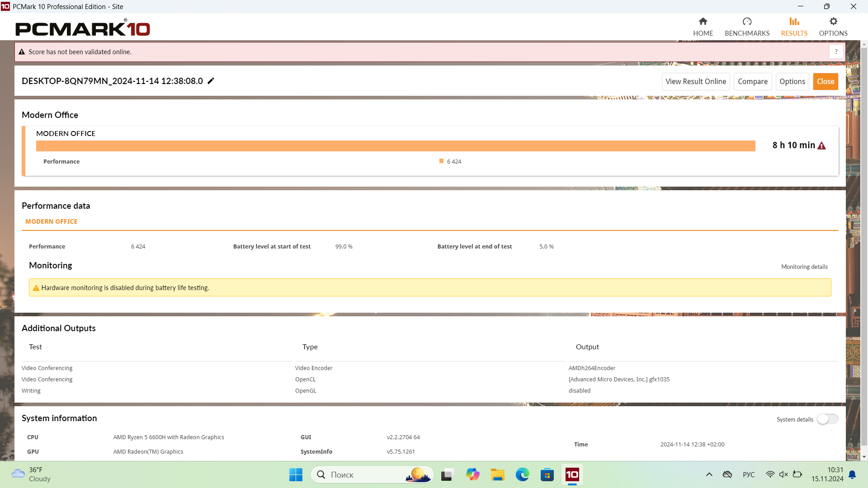Screen dimensions: 868x488
Task: Open the Benchmarks gauge icon
Action: [747, 22]
